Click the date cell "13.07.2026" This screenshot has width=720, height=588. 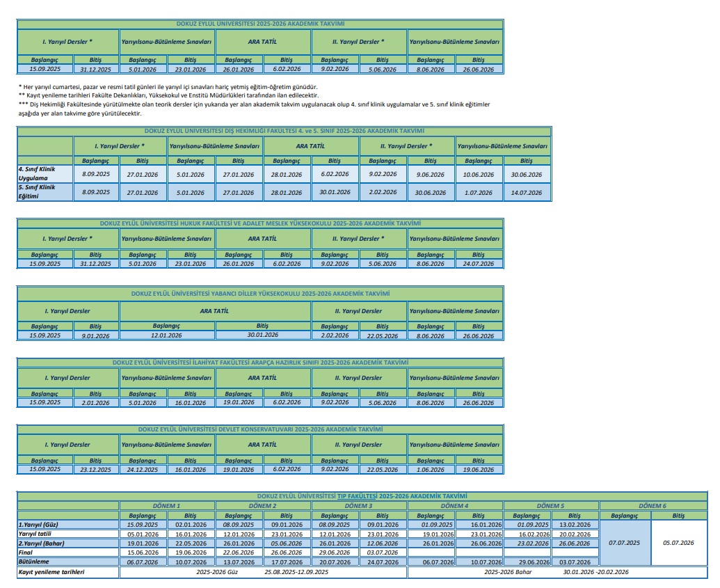(x=239, y=562)
